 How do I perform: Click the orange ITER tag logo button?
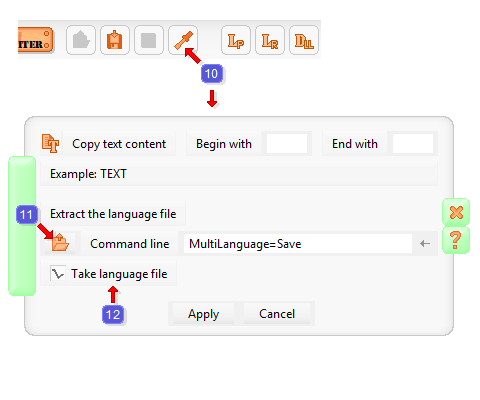coord(35,40)
